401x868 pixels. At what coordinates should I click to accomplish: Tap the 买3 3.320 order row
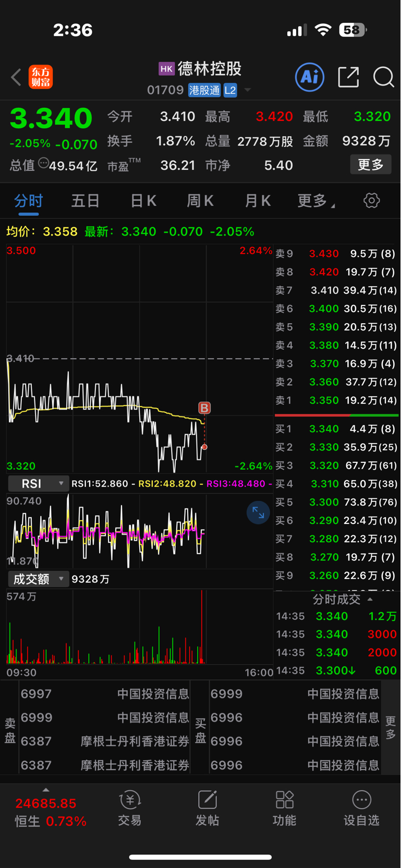[x=336, y=466]
